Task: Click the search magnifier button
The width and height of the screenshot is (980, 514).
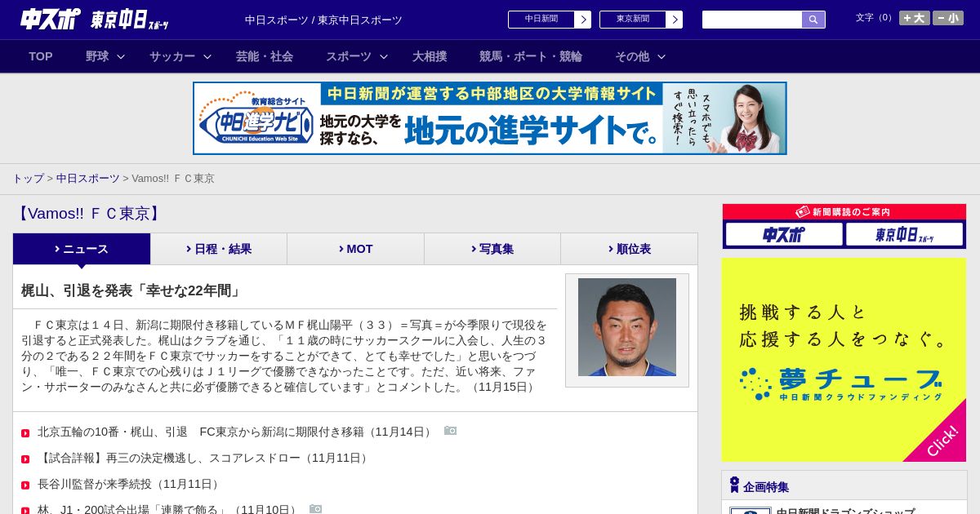Action: tap(813, 20)
